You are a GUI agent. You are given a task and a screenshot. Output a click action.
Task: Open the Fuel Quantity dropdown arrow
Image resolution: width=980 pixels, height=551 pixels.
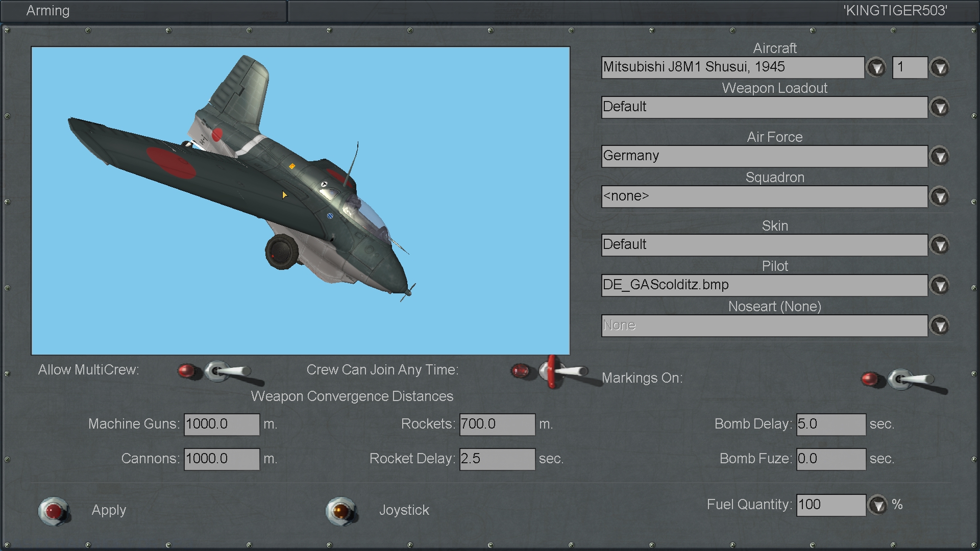point(878,505)
